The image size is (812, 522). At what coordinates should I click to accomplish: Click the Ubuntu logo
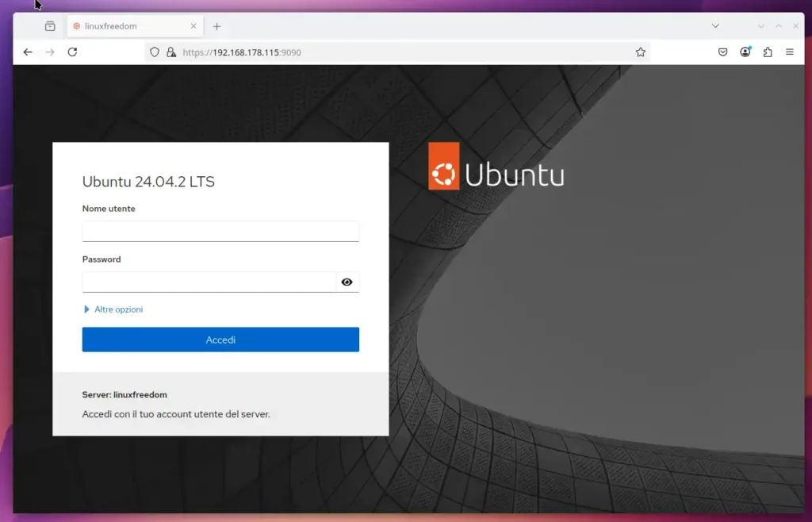pos(496,167)
